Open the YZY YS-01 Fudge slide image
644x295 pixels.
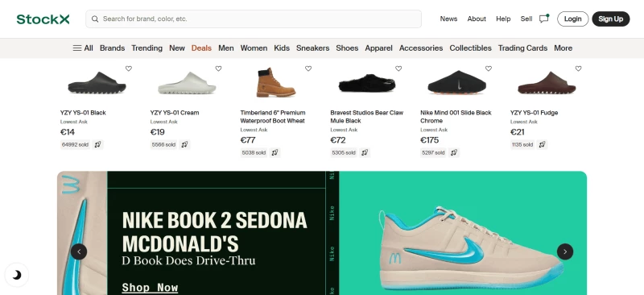[547, 83]
